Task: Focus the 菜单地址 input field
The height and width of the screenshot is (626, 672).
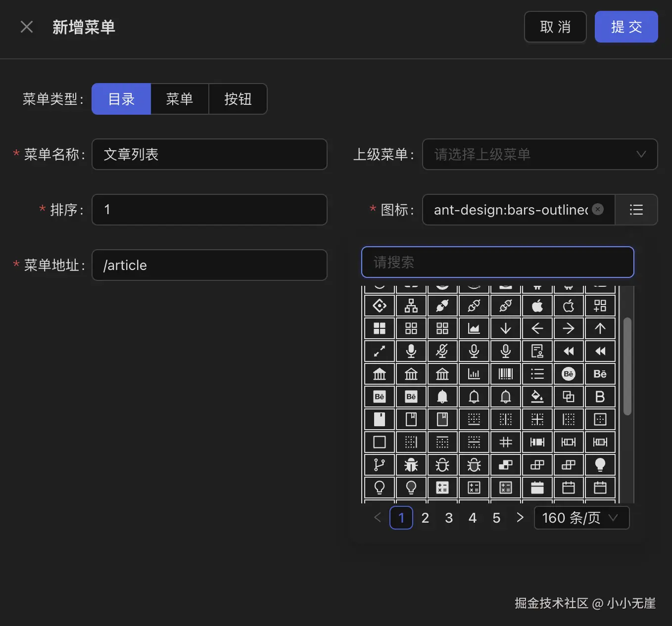Action: coord(209,265)
